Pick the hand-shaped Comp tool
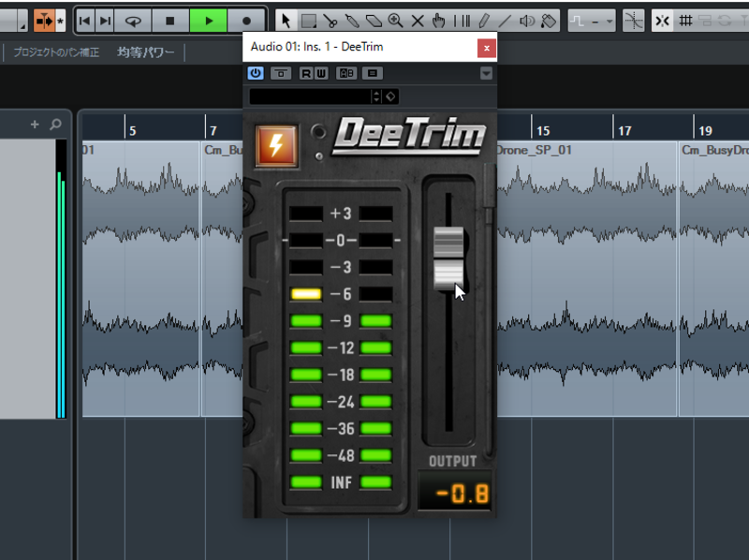 click(439, 21)
